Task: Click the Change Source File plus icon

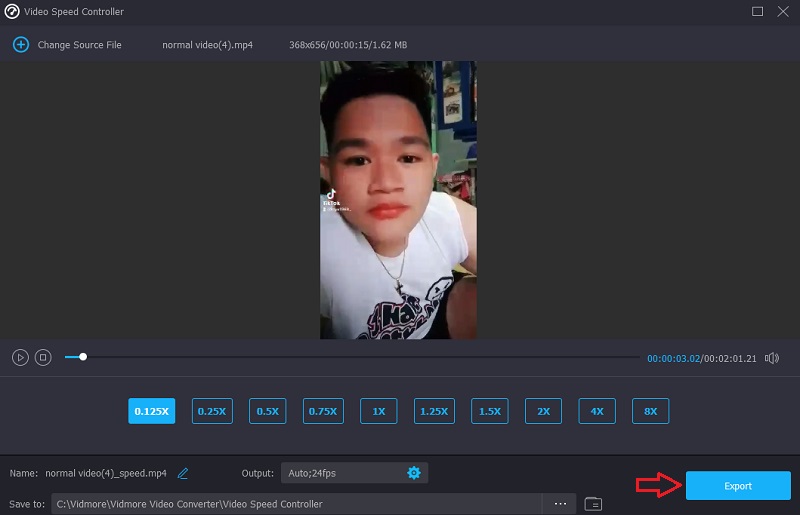Action: [x=20, y=45]
